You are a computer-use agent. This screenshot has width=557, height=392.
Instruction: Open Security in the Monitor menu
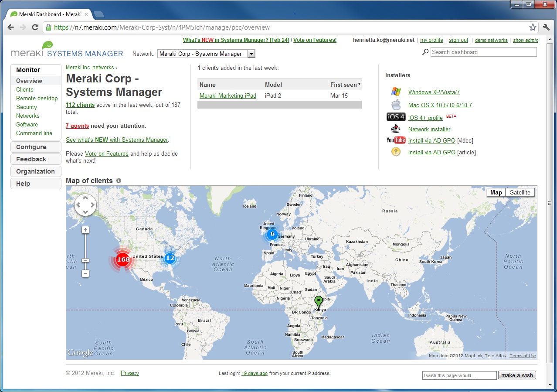pyautogui.click(x=27, y=107)
